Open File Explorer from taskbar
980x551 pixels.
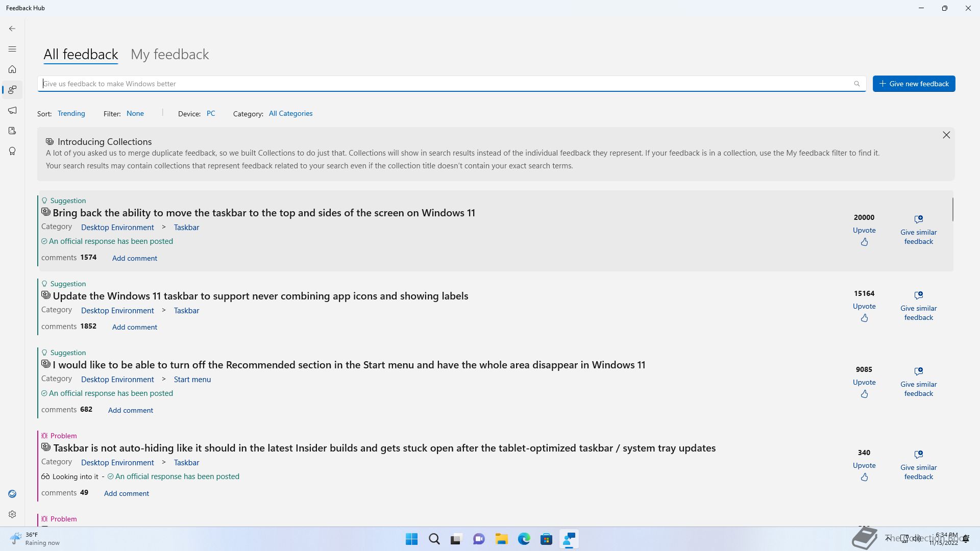501,539
